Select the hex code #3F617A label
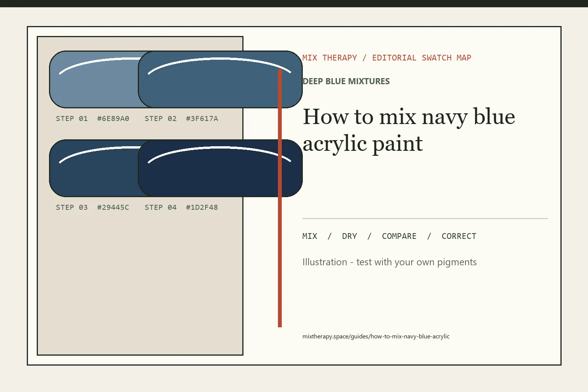This screenshot has height=392, width=588. pos(202,119)
